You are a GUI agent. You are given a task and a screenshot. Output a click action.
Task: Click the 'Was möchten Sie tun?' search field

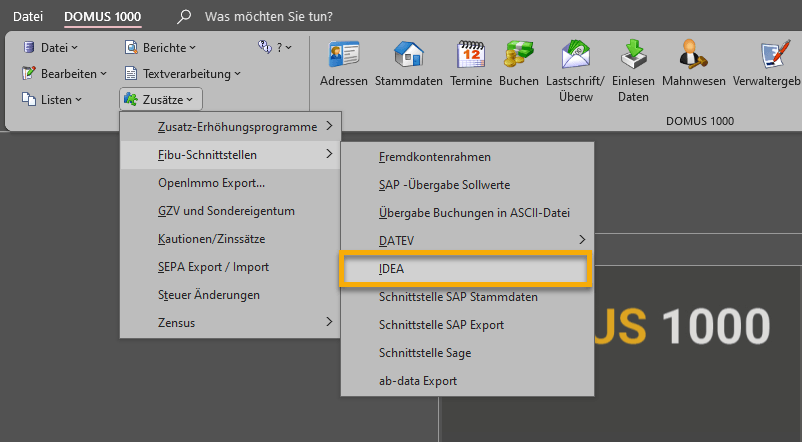(269, 16)
